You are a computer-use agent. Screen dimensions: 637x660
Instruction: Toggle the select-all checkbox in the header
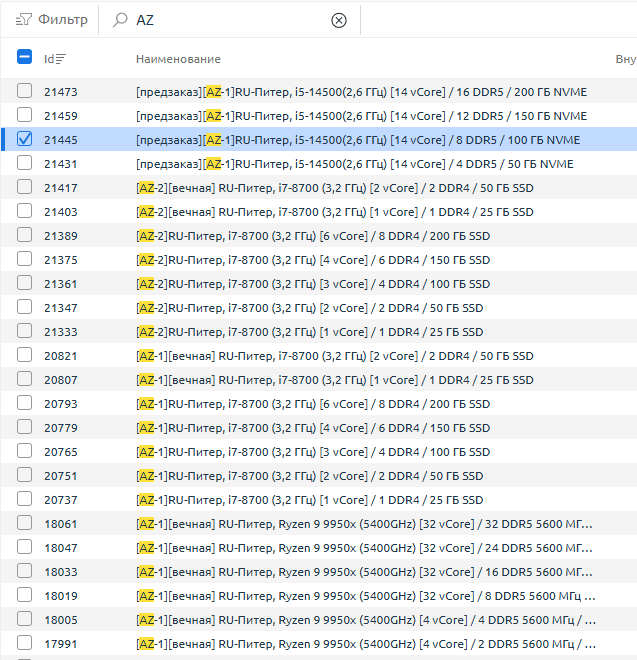click(25, 58)
